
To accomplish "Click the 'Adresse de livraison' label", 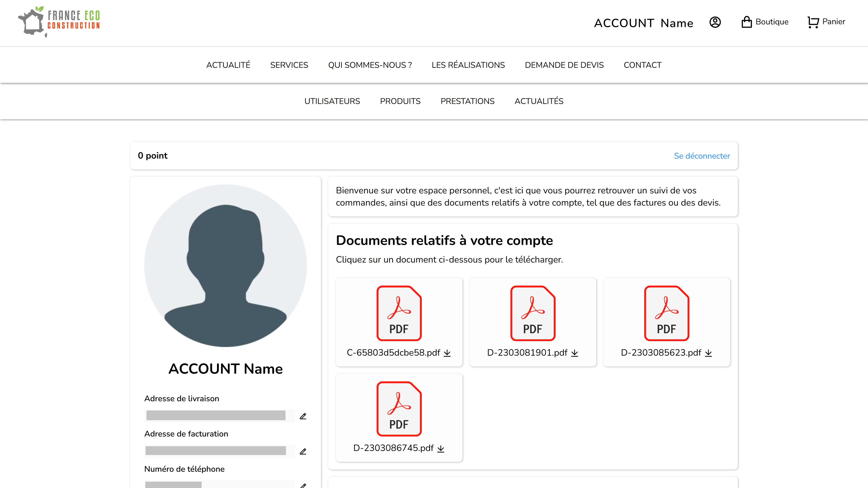I will click(x=182, y=398).
